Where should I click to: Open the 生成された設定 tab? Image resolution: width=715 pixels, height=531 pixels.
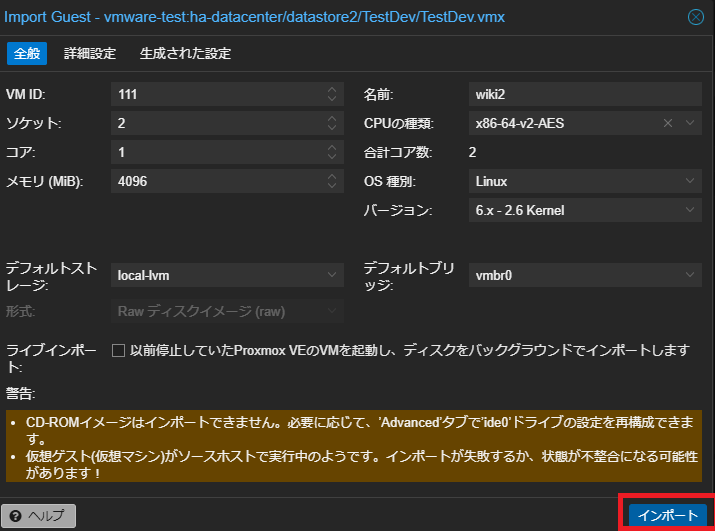[185, 53]
